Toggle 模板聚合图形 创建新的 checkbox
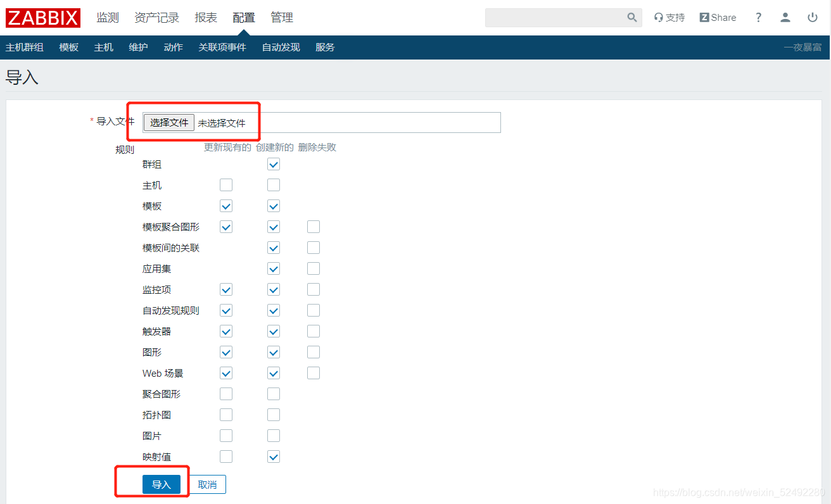 (274, 227)
